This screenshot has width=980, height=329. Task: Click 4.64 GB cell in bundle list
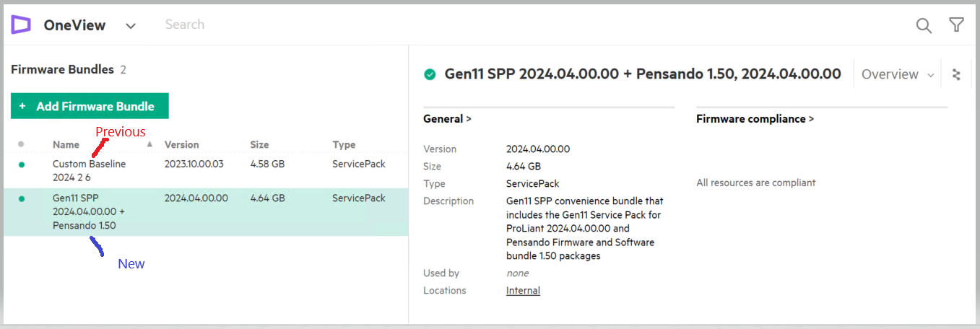coord(267,198)
